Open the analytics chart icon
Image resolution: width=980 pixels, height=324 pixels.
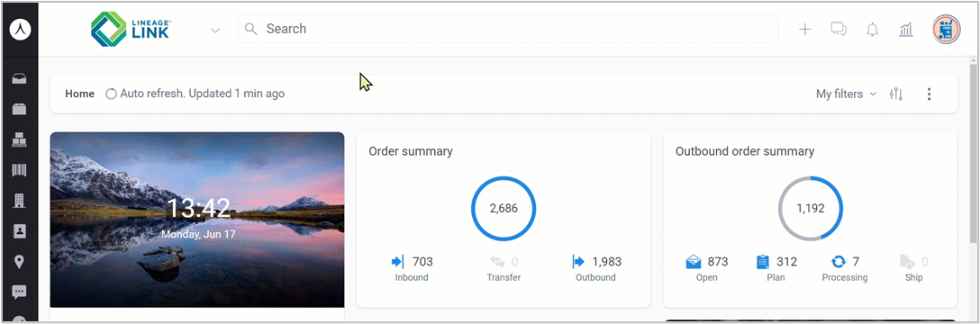pos(905,30)
